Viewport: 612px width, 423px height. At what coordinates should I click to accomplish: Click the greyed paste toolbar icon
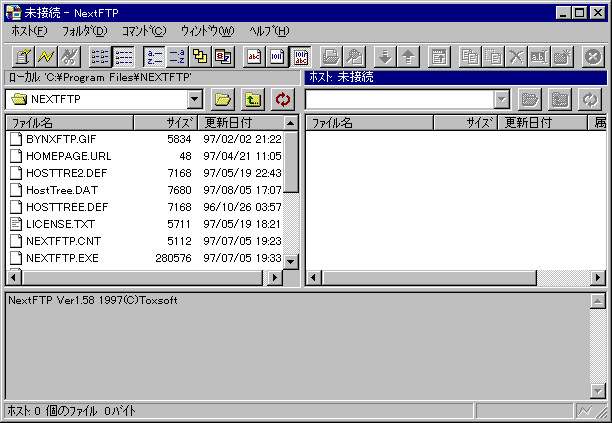point(493,57)
